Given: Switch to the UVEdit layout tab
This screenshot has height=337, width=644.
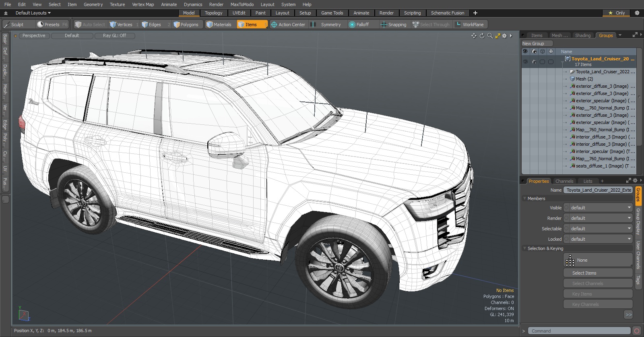Looking at the screenshot, I should tap(239, 13).
